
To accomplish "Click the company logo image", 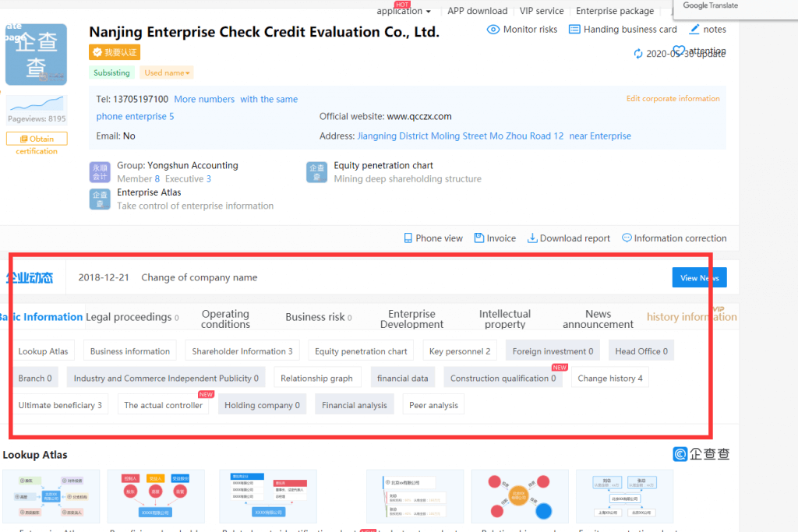I will (x=36, y=55).
